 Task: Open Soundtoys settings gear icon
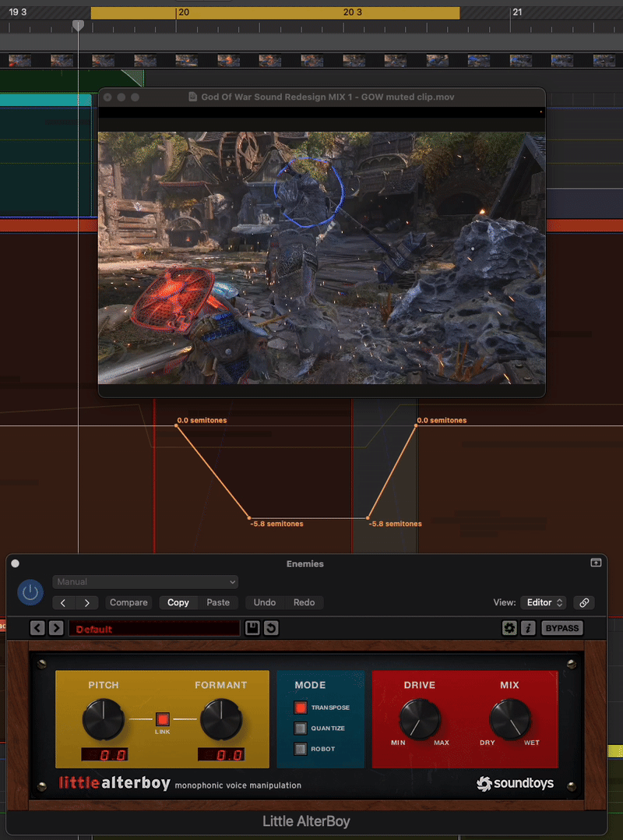(509, 628)
